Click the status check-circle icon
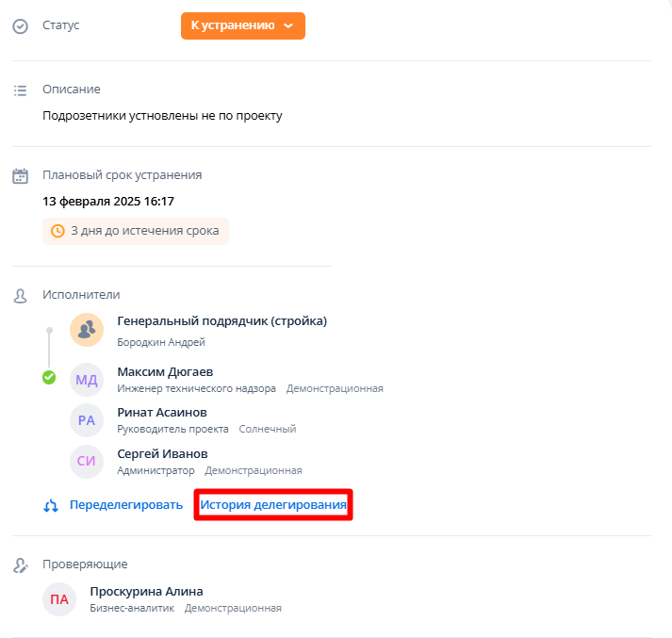The image size is (672, 638). pyautogui.click(x=20, y=25)
